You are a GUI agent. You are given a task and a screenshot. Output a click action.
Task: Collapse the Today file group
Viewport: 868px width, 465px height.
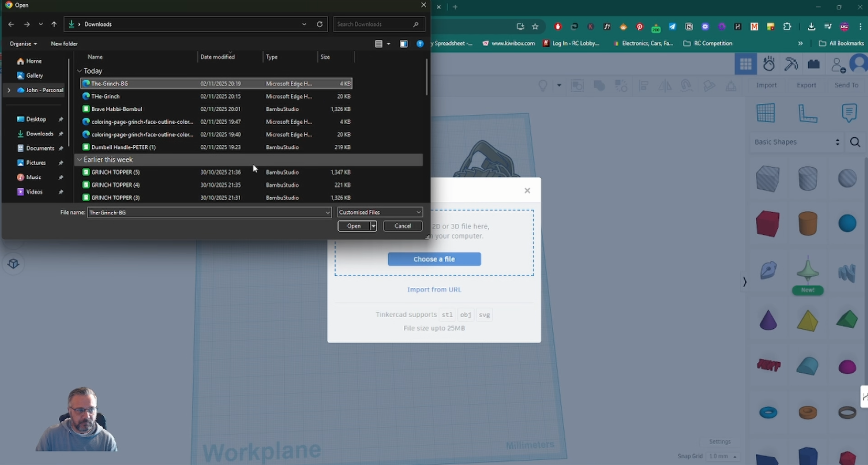[x=80, y=71]
